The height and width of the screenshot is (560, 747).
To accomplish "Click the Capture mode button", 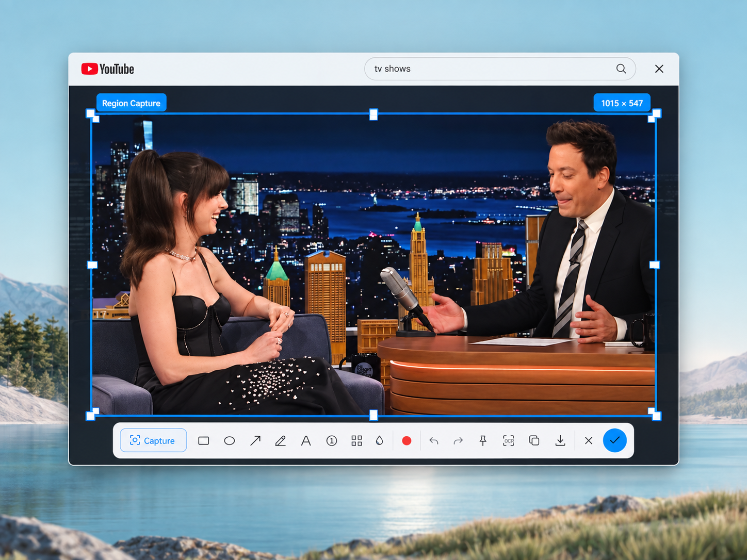I will [153, 440].
